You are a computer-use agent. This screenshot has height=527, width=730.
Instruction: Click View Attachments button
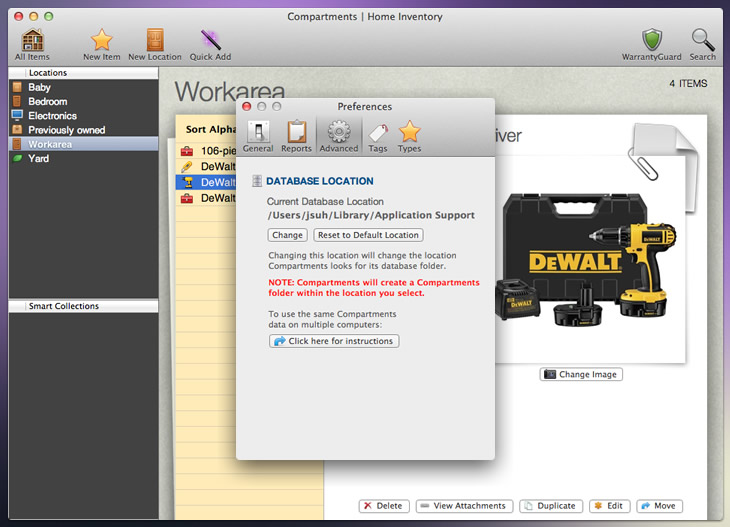point(464,506)
